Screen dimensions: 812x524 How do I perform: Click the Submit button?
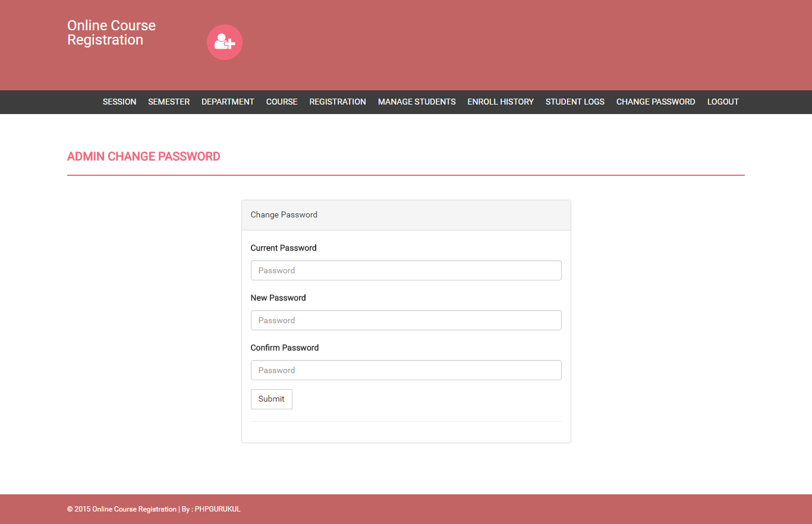(x=271, y=399)
